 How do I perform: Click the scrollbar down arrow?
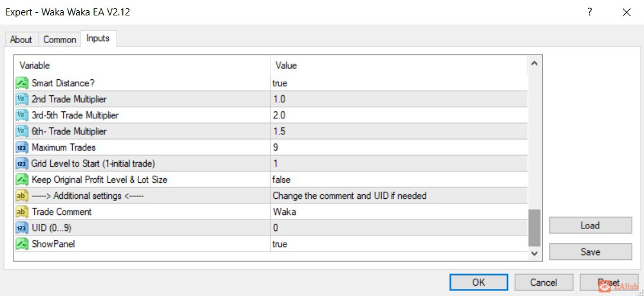coord(534,254)
